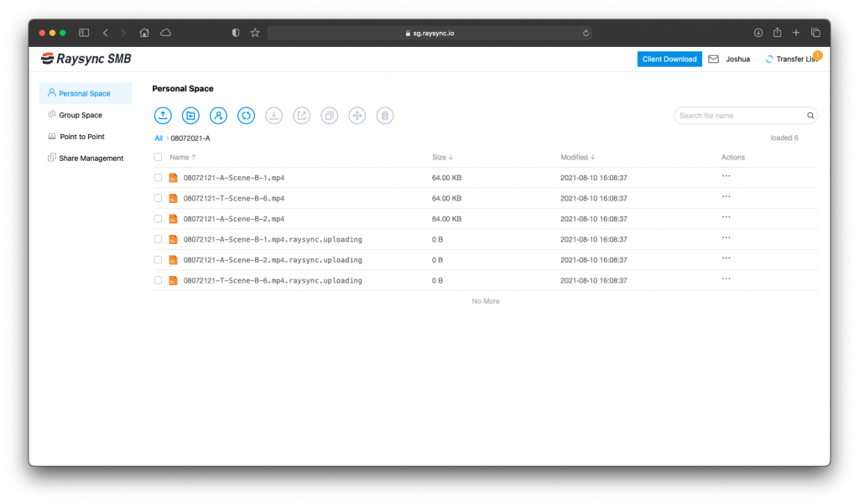
Task: Open Share Management
Action: pyautogui.click(x=86, y=158)
